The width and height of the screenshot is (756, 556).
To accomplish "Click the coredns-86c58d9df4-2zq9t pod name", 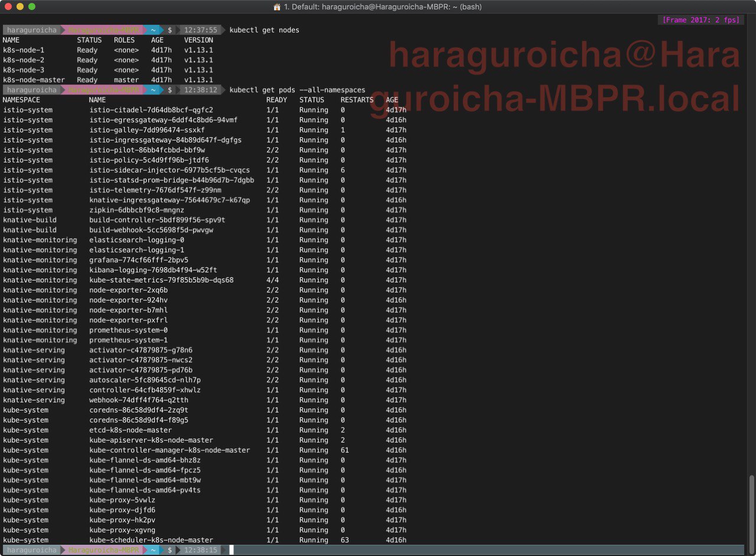I will coord(139,410).
